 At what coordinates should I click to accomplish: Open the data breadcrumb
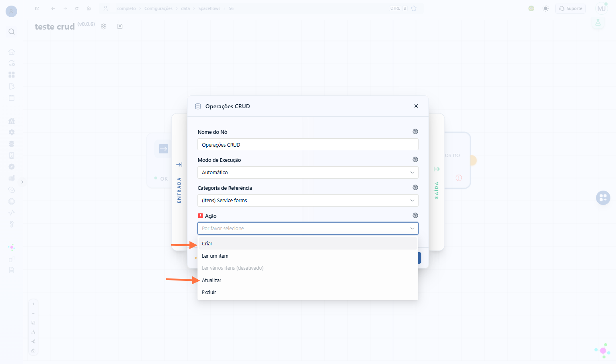(185, 8)
